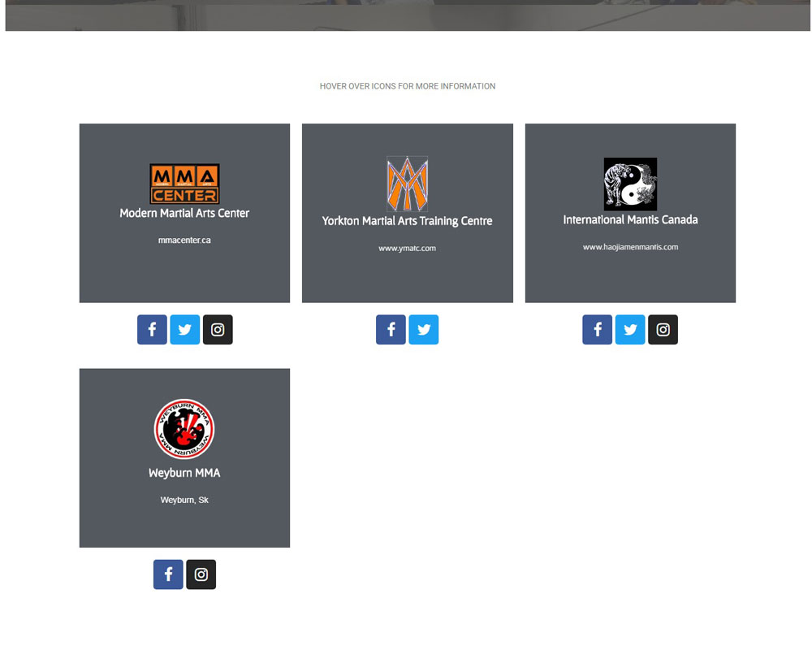Click the round Weyburn MMA logo

[184, 429]
